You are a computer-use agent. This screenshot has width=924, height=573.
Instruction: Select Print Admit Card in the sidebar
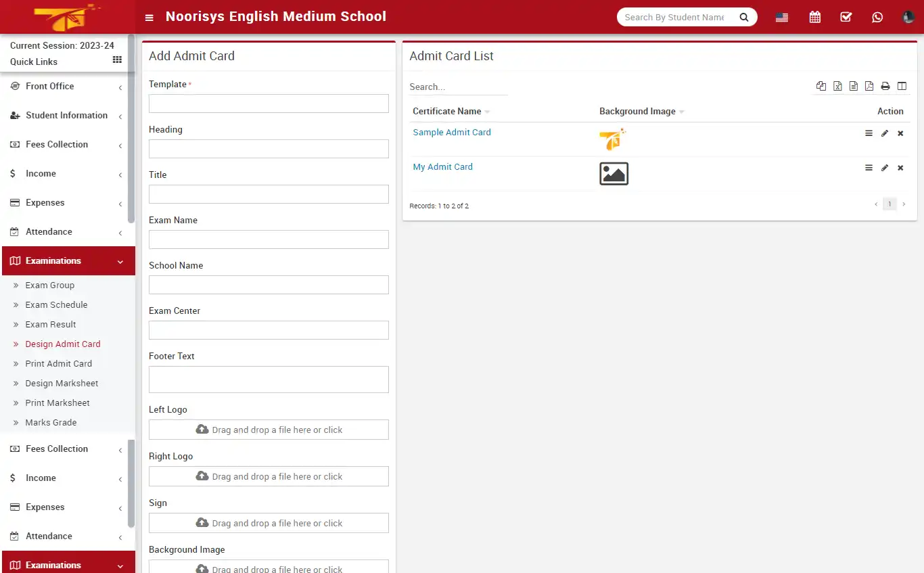[58, 363]
